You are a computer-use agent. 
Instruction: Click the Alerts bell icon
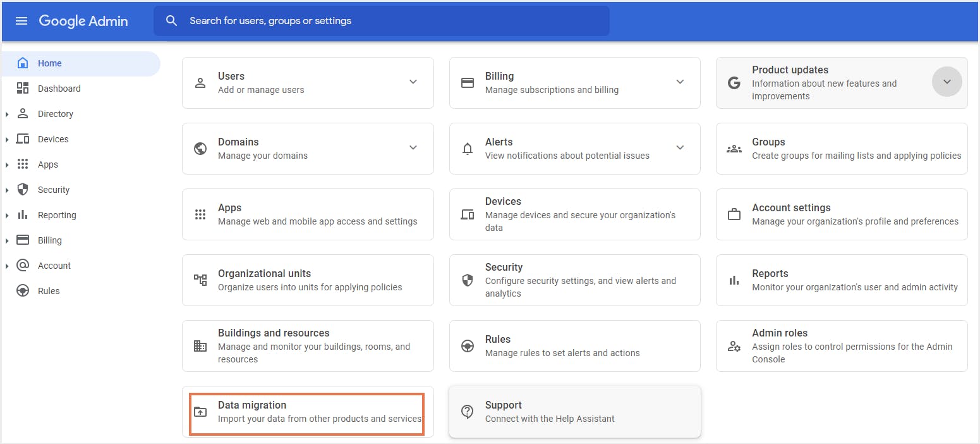pyautogui.click(x=468, y=149)
